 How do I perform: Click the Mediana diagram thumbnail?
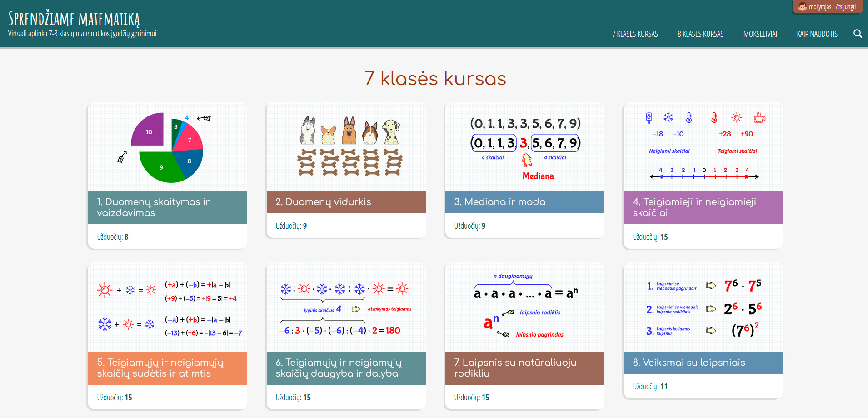pos(524,146)
